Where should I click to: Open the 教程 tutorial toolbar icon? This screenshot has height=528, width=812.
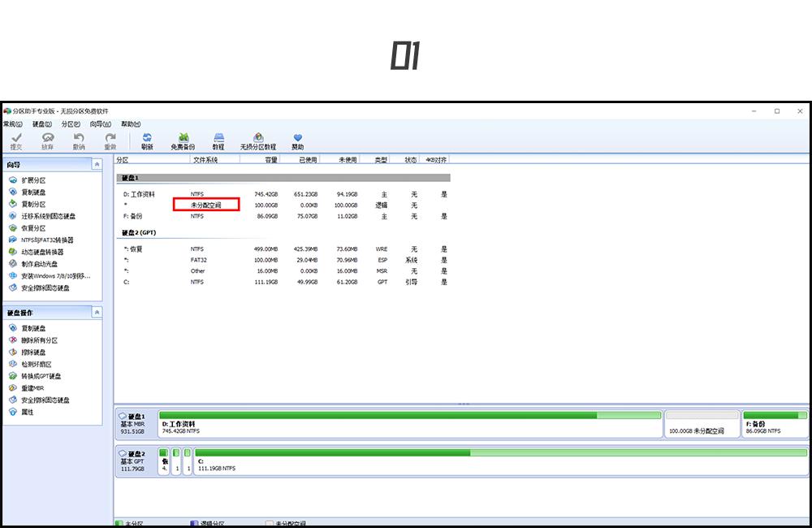click(x=218, y=141)
